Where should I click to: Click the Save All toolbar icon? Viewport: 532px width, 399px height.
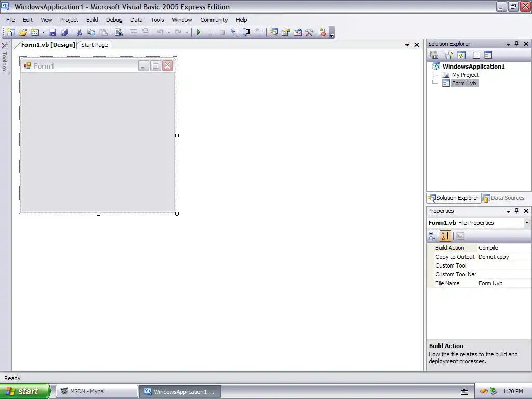[64, 32]
